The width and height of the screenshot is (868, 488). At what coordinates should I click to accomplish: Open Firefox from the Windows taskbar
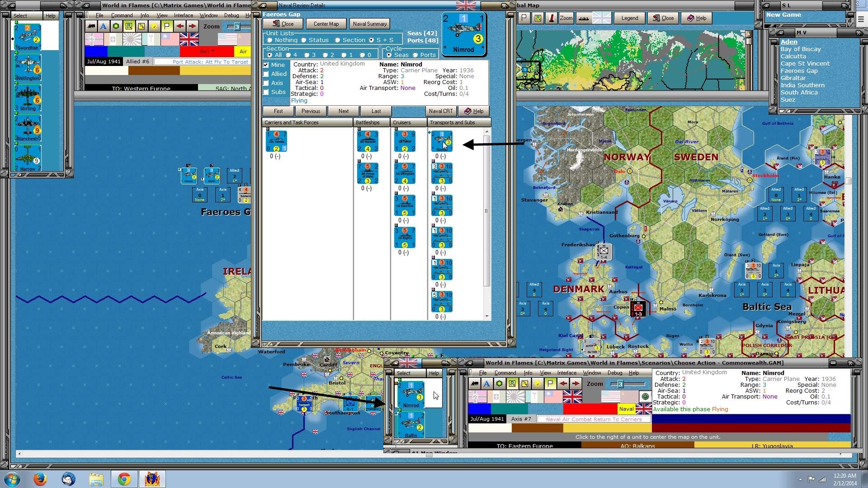pyautogui.click(x=40, y=479)
